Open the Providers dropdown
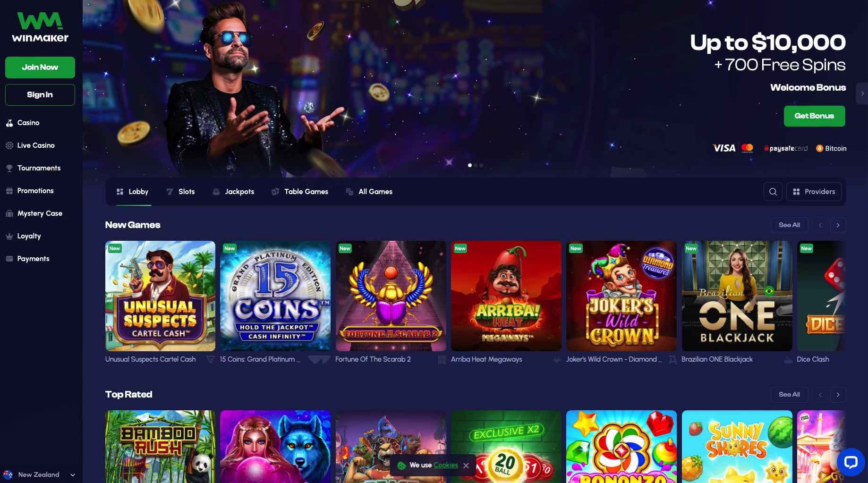Viewport: 868px width, 483px height. pos(814,192)
